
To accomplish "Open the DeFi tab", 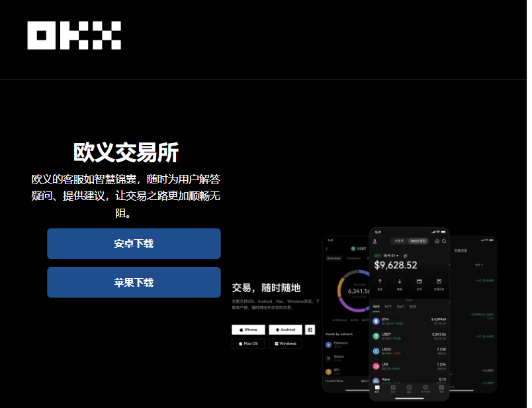I will point(400,307).
